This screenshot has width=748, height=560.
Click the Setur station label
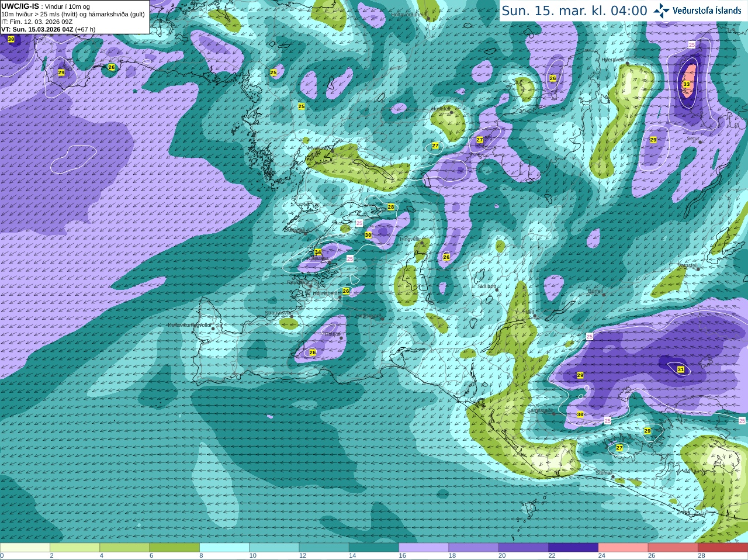(693, 139)
